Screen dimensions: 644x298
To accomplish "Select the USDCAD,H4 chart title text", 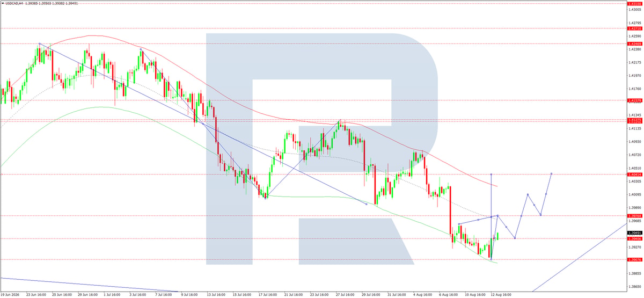I will (x=14, y=3).
